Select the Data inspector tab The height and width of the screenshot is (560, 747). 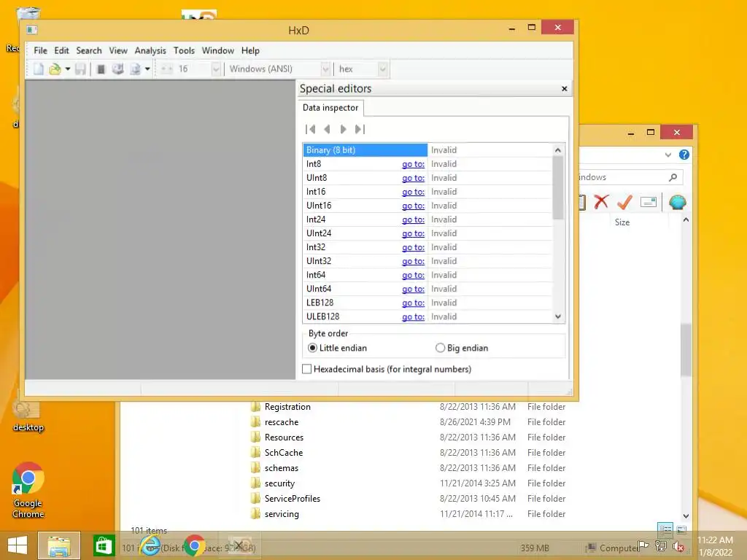(330, 108)
